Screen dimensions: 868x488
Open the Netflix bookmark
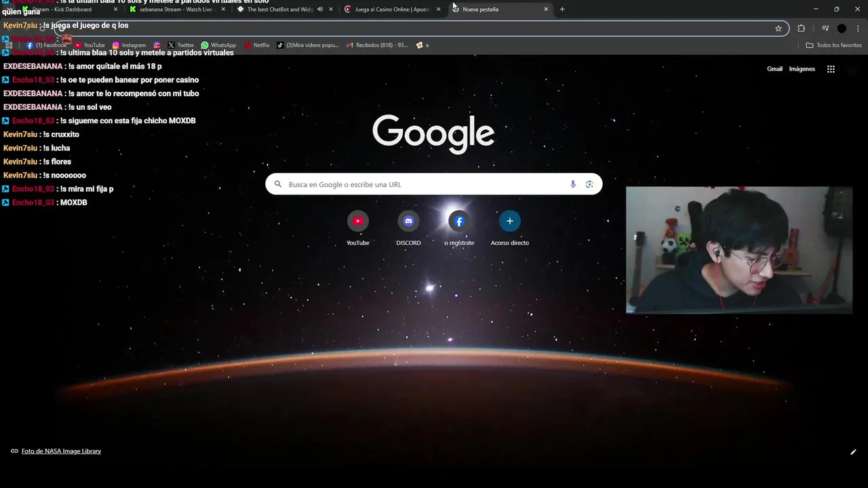click(256, 45)
